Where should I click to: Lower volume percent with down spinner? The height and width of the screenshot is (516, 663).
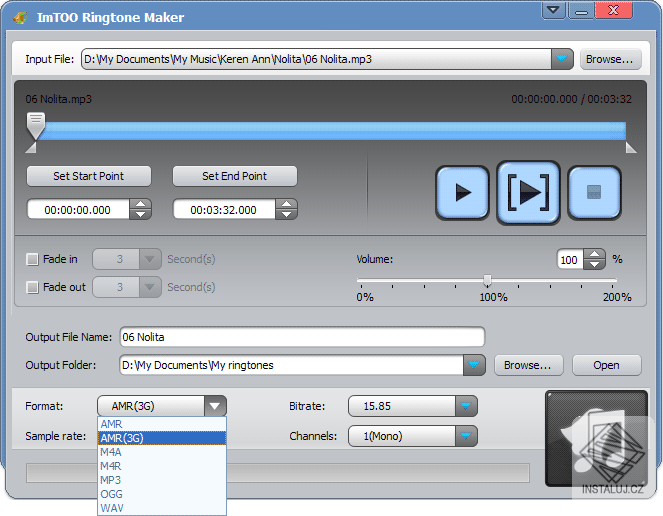(594, 264)
